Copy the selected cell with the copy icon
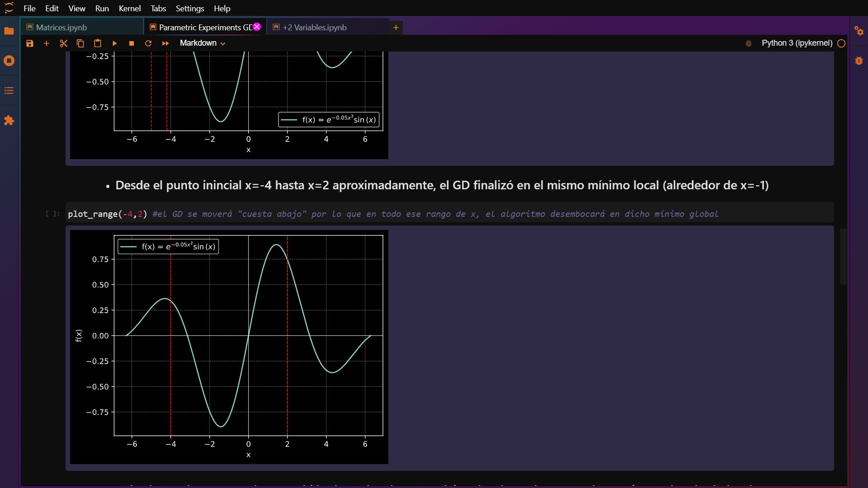868x488 pixels. click(80, 43)
